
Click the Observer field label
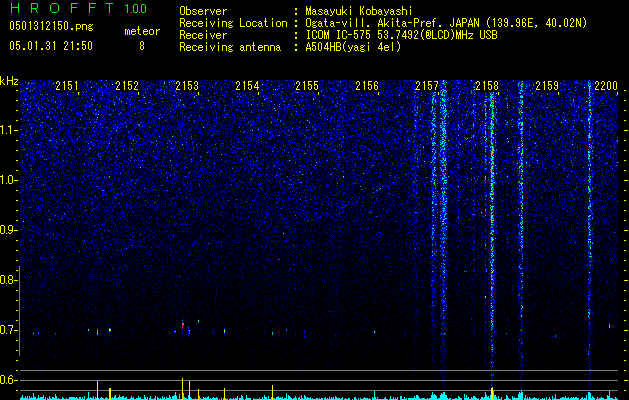coord(203,11)
